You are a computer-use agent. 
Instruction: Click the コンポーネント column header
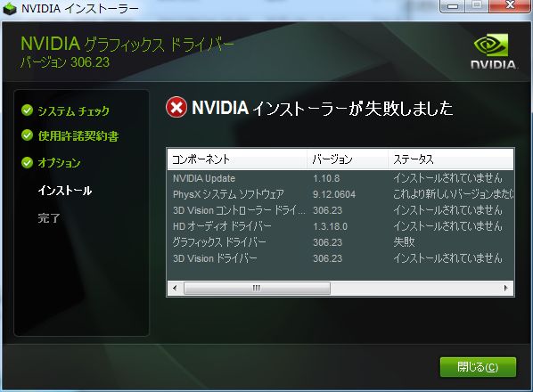[x=237, y=159]
